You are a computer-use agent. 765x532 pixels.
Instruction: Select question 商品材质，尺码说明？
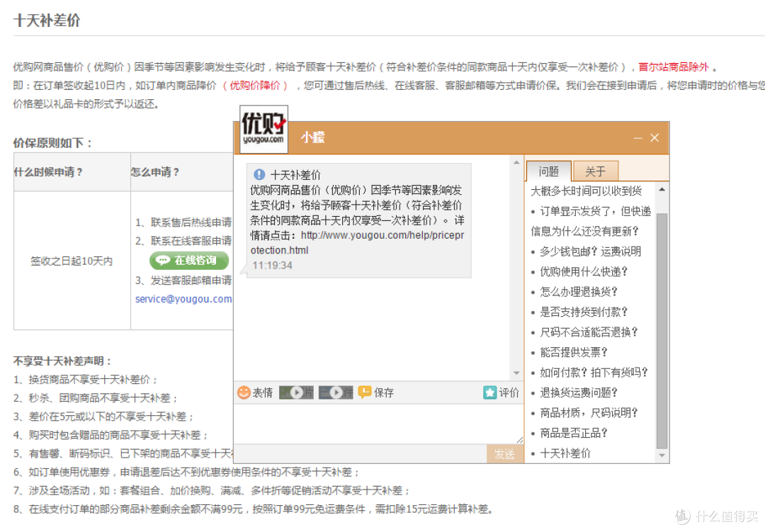589,413
